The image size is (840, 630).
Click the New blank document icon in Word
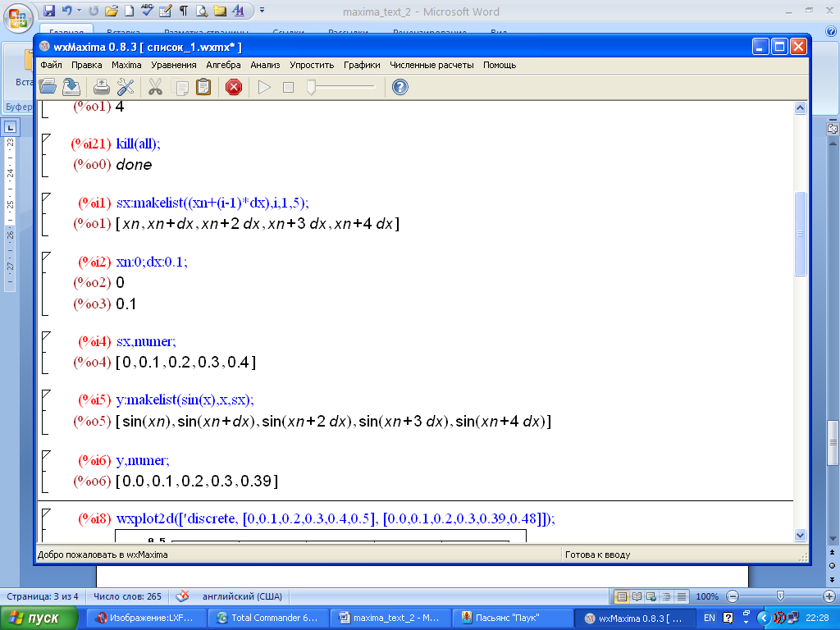point(129,10)
